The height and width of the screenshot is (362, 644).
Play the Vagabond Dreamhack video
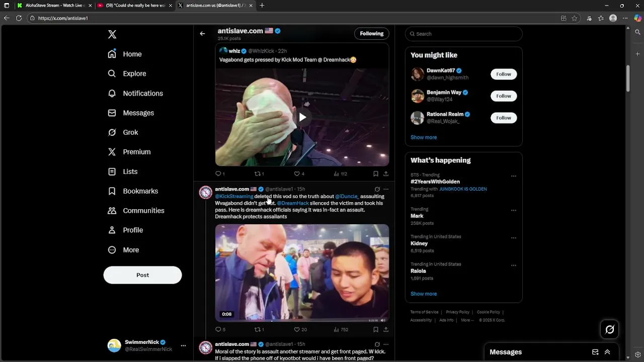[302, 117]
